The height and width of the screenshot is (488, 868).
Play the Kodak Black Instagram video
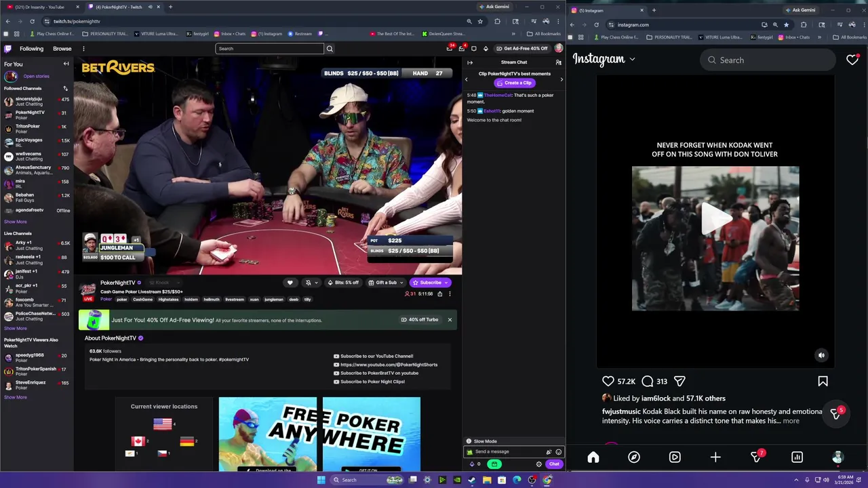[715, 219]
